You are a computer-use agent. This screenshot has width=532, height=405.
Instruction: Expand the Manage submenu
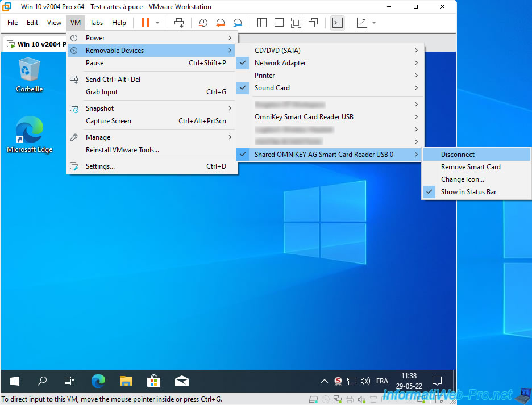152,137
